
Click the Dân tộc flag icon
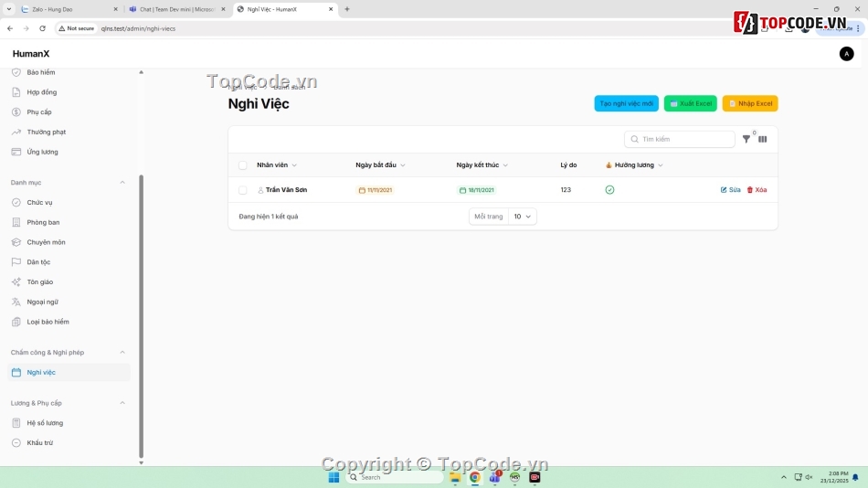point(16,262)
